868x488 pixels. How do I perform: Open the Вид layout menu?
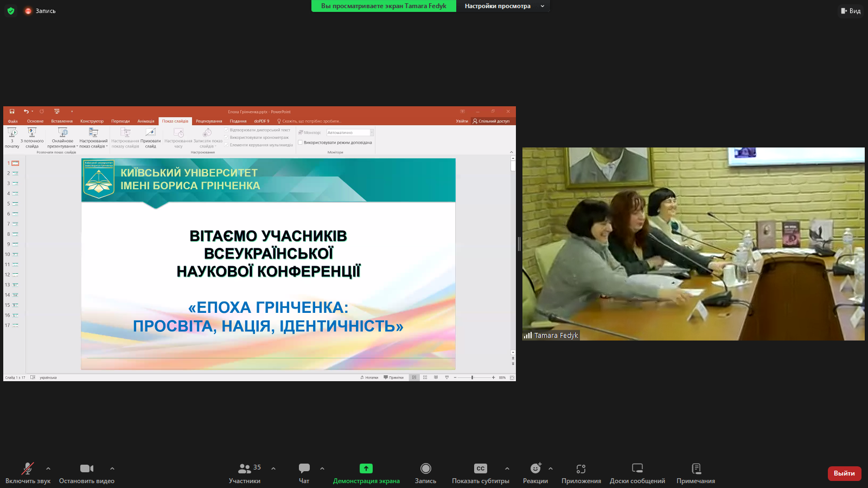tap(851, 11)
